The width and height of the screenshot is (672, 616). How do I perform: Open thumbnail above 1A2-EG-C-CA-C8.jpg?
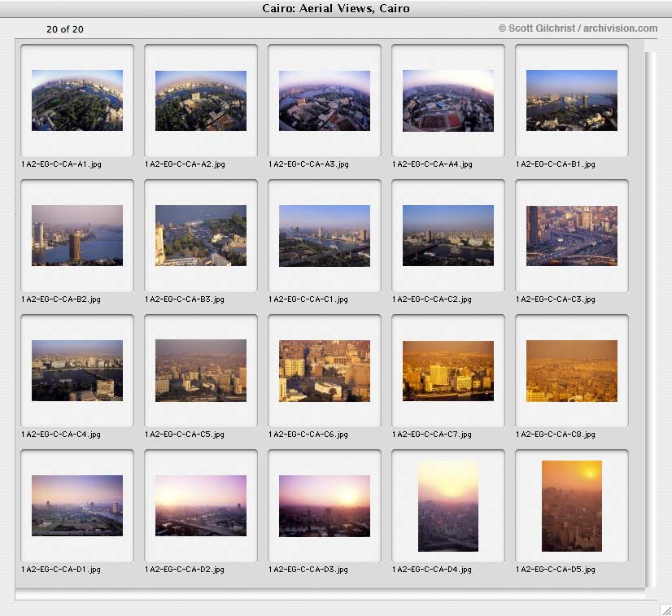point(572,370)
